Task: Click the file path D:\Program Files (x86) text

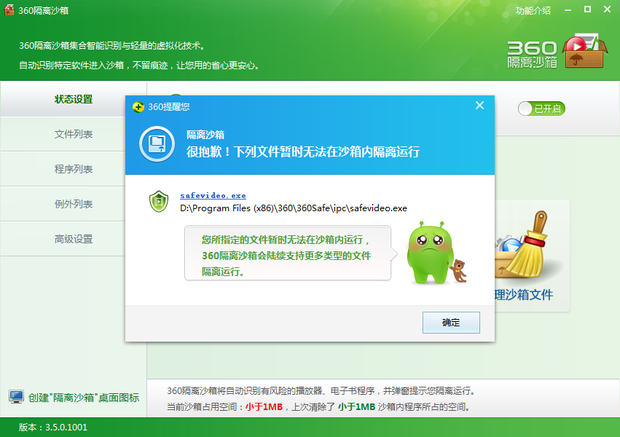Action: pyautogui.click(x=293, y=208)
